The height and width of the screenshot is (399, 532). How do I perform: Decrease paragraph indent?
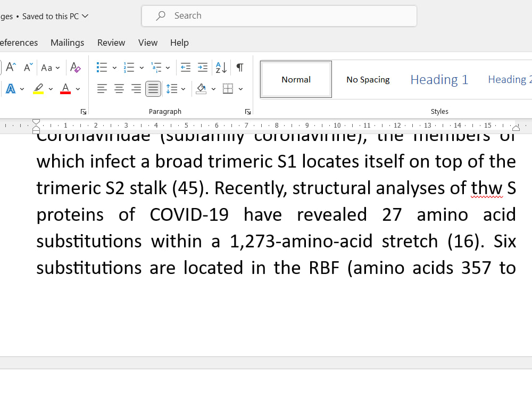(186, 67)
